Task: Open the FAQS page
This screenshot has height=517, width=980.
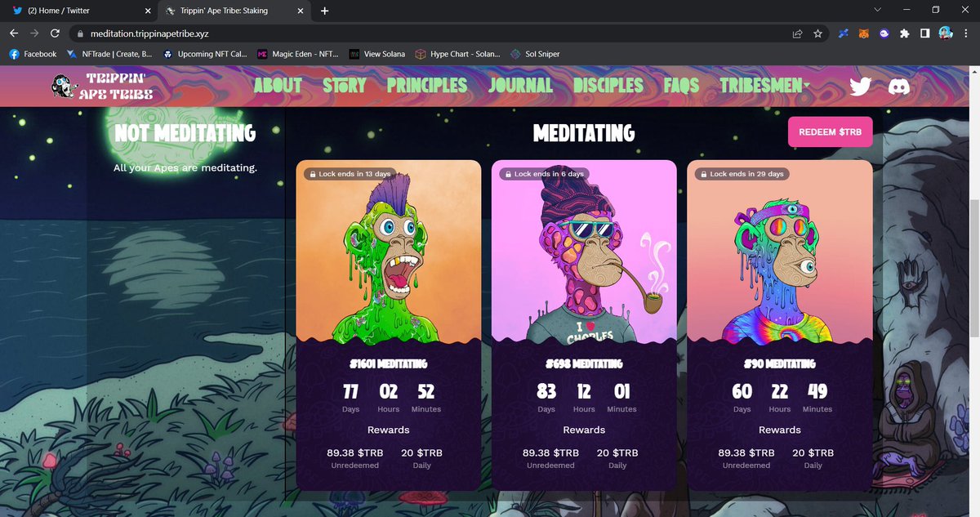Action: (682, 86)
